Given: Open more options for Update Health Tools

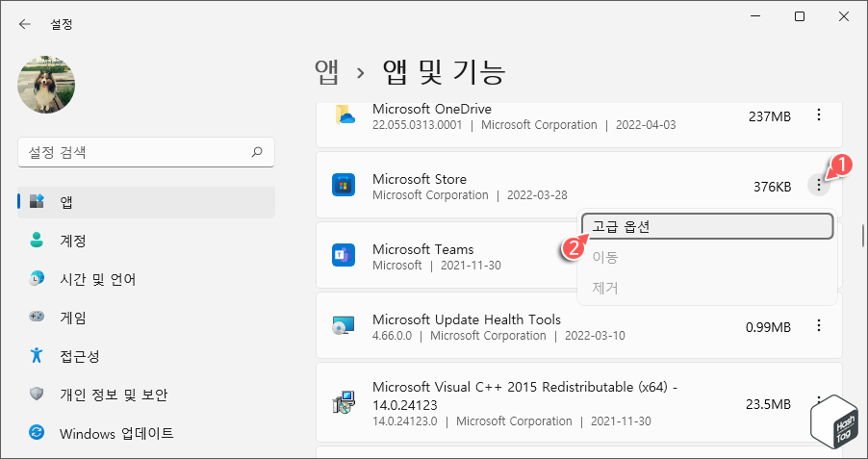Looking at the screenshot, I should 819,326.
